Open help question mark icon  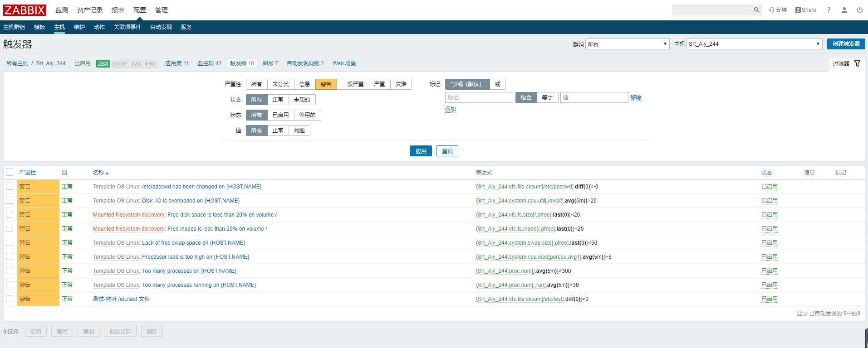(829, 10)
